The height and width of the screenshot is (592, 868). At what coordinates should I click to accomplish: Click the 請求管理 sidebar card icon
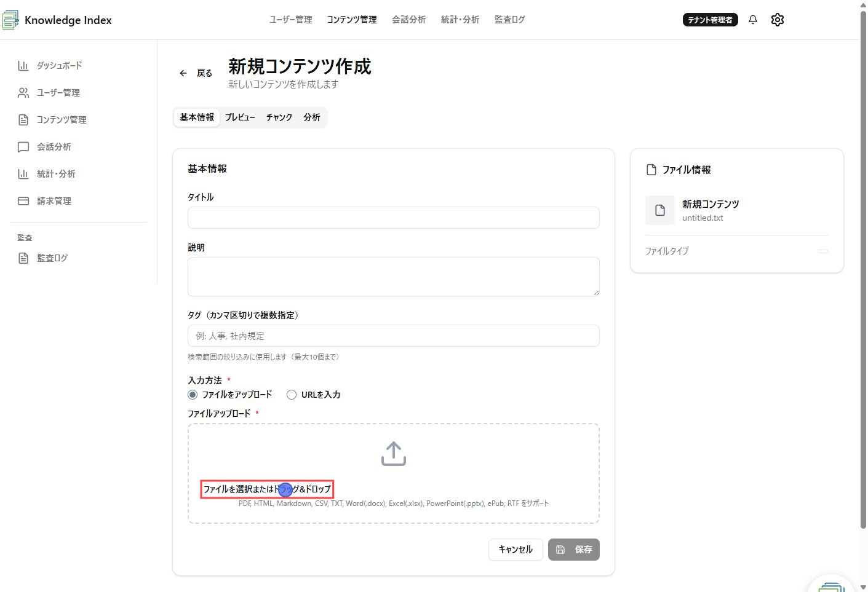[23, 201]
